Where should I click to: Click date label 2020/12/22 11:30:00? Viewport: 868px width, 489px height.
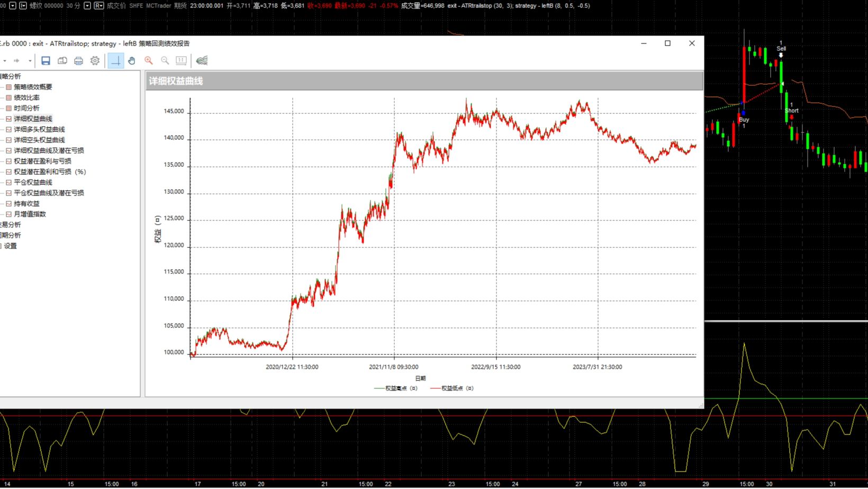[292, 367]
